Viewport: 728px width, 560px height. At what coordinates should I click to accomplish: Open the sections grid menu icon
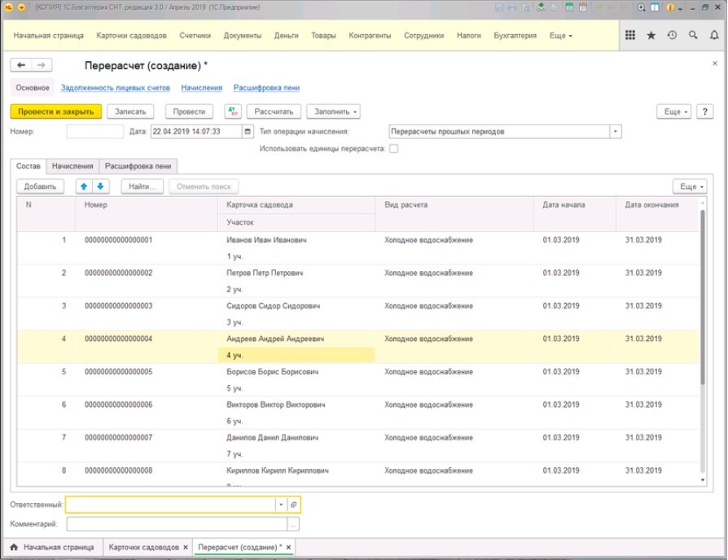[629, 36]
